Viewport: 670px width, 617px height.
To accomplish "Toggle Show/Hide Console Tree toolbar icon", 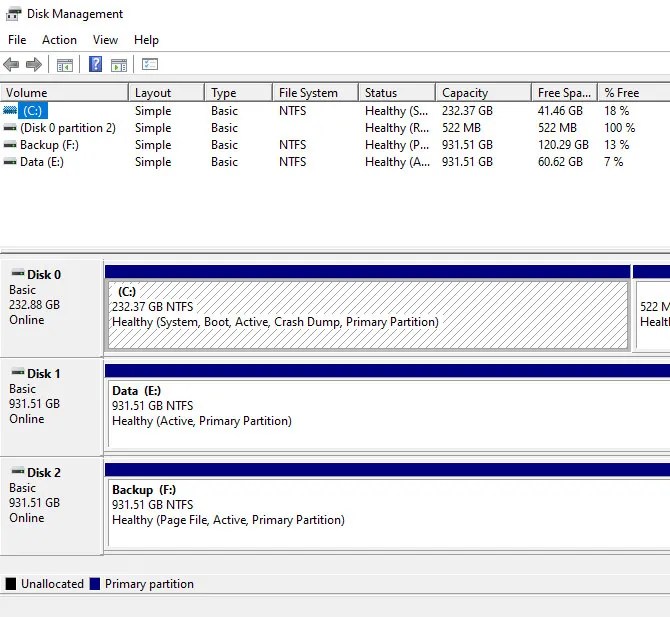I will [65, 65].
